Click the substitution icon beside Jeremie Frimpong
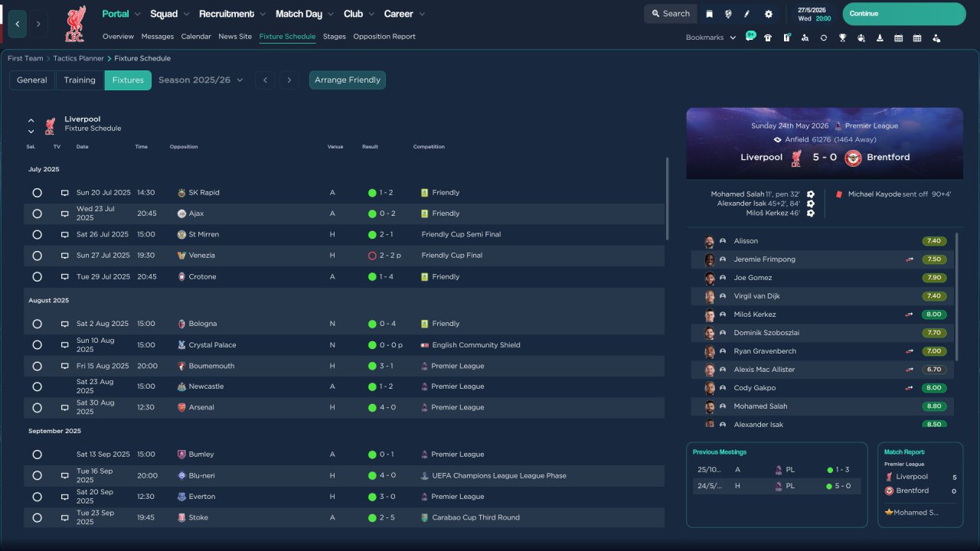 point(910,259)
